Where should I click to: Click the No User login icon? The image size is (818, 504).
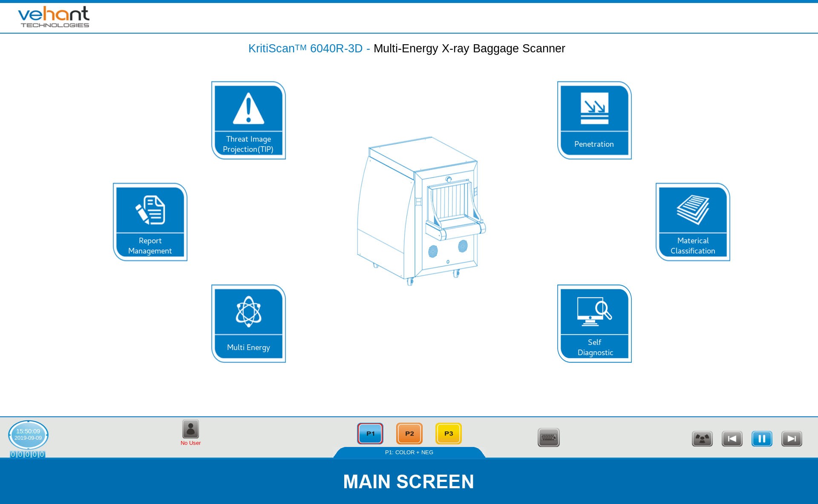[x=190, y=429]
